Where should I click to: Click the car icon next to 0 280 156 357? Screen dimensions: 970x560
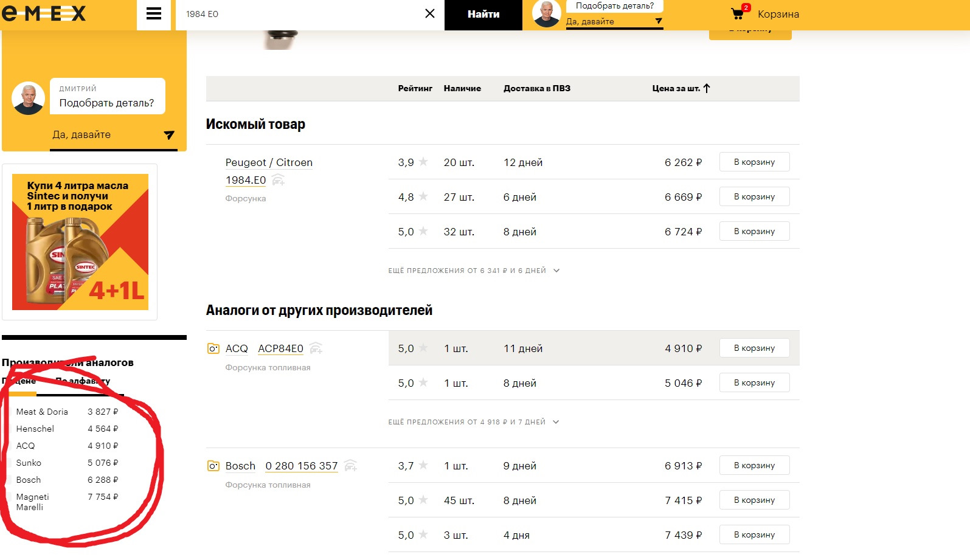350,466
